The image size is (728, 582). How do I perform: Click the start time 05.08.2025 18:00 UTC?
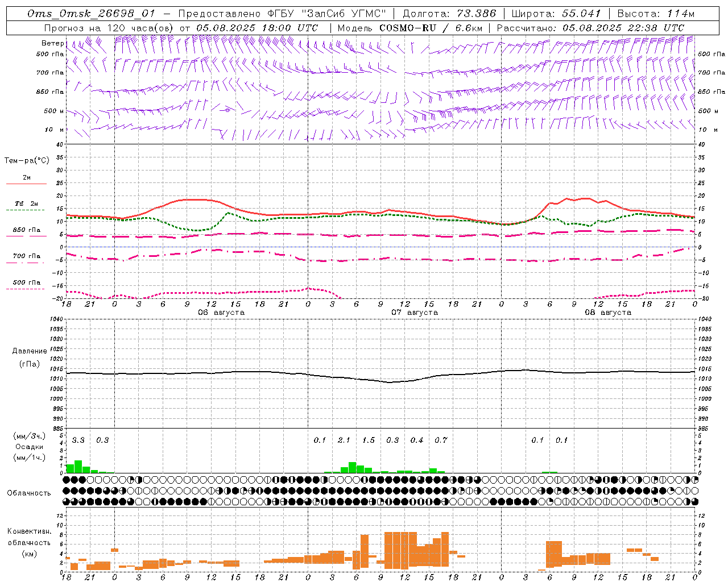pyautogui.click(x=257, y=28)
